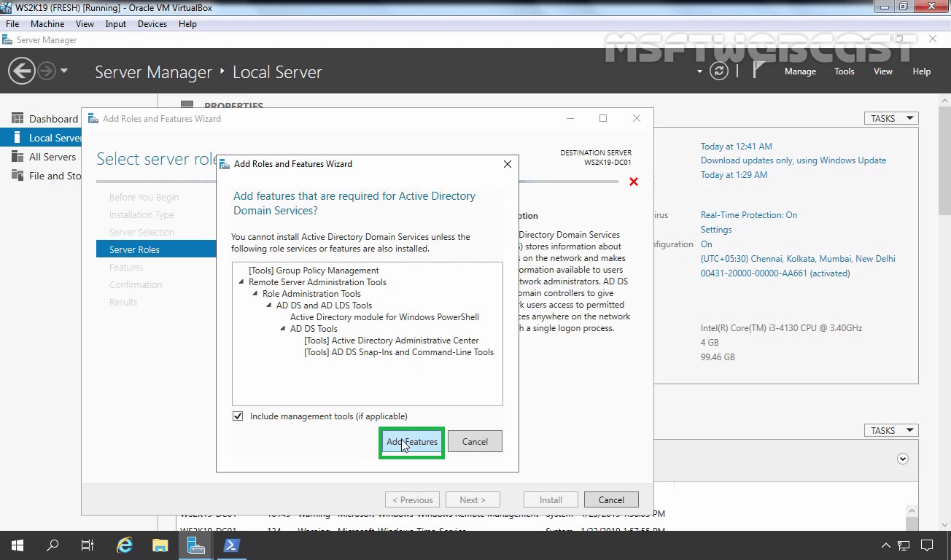Click the product ID activated link
951x560 pixels.
(x=775, y=273)
